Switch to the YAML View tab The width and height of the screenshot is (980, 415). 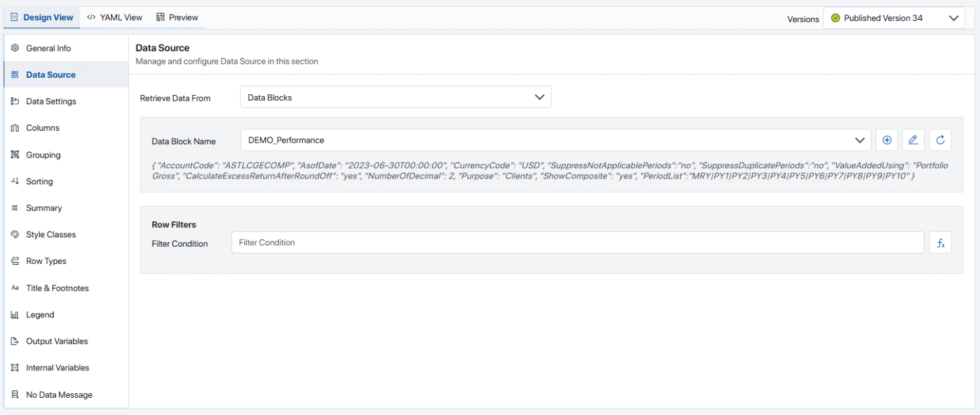coord(115,17)
